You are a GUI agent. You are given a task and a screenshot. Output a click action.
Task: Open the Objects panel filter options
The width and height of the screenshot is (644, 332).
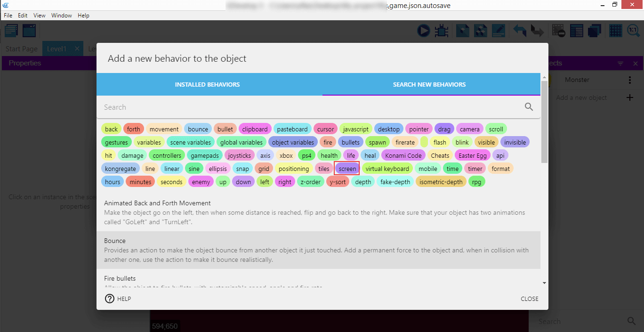[620, 63]
